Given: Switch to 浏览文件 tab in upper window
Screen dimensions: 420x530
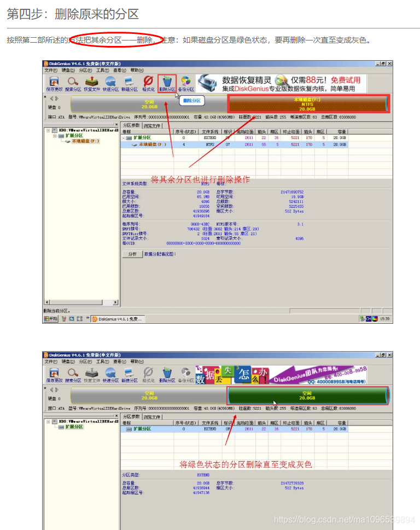Looking at the screenshot, I should pyautogui.click(x=152, y=126).
